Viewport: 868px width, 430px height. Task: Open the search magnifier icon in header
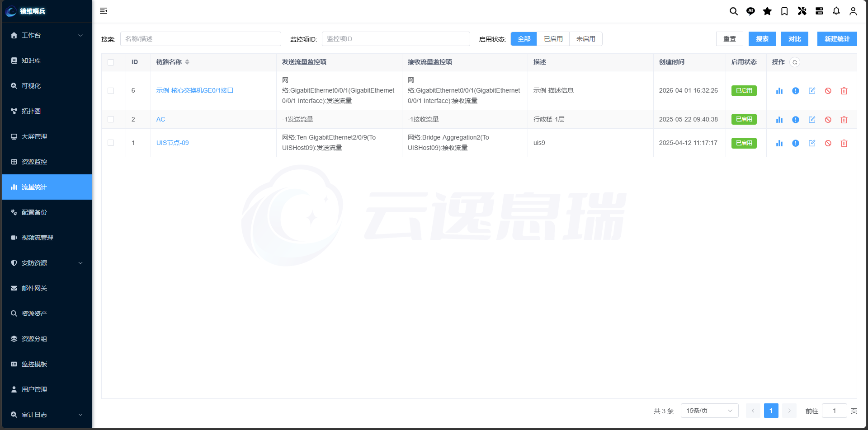(x=734, y=11)
